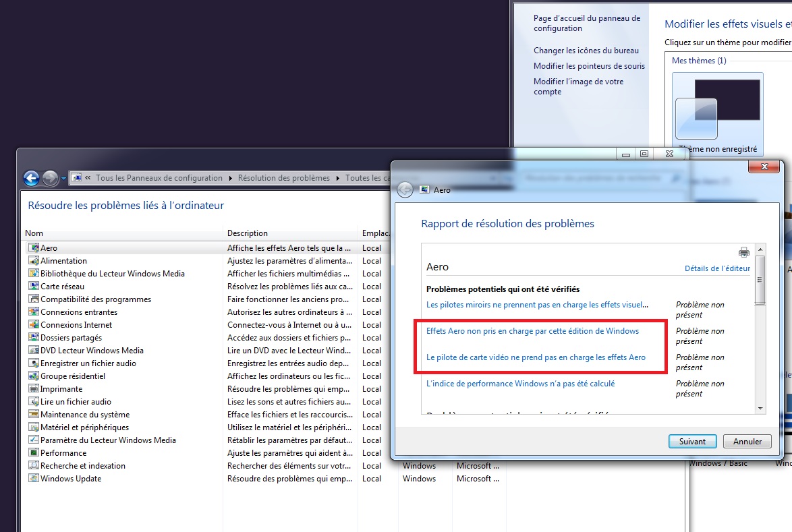Click the report scrollbar down arrow
This screenshot has height=532, width=792.
pyautogui.click(x=760, y=409)
